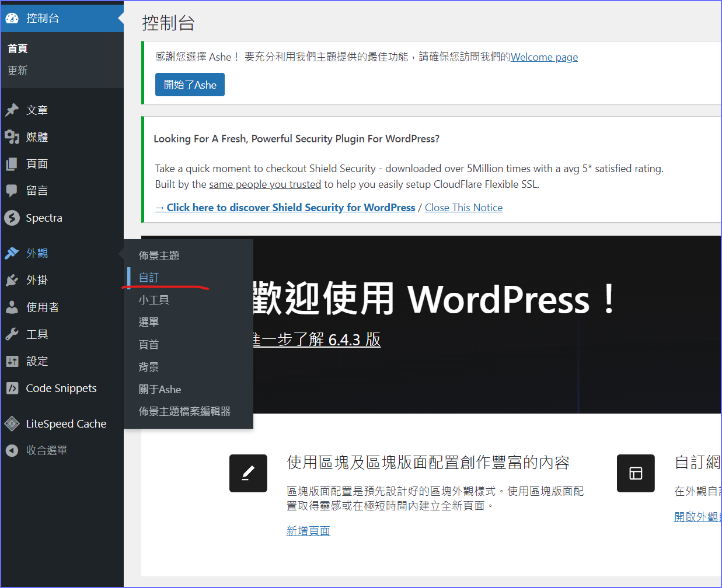Click the pushpin icon beside 文章
The height and width of the screenshot is (588, 722).
click(x=12, y=110)
